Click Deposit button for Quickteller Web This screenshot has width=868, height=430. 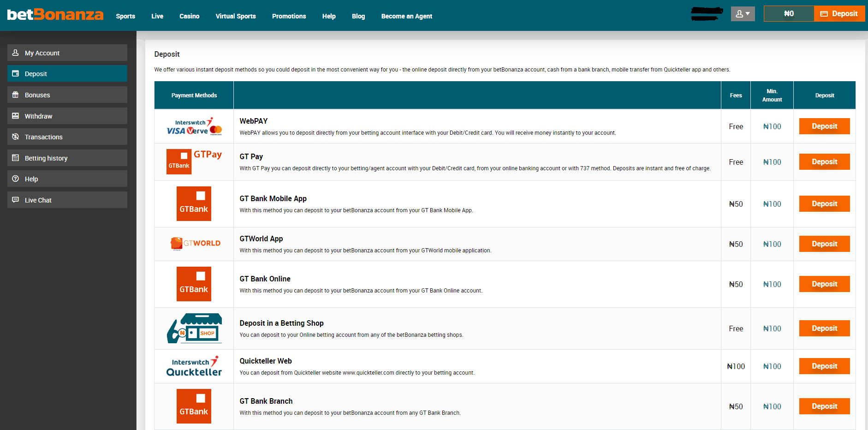[825, 366]
